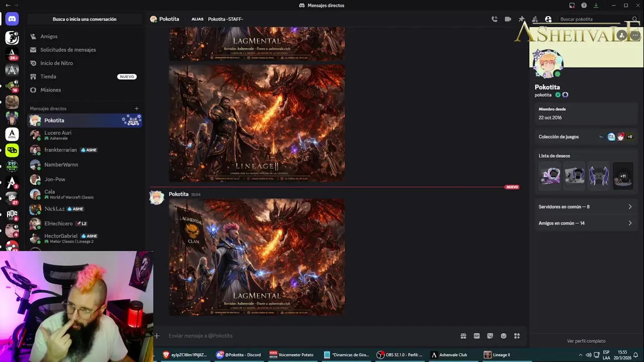Open Brave browser window in taskbar
Image resolution: width=644 pixels, height=362 pixels.
(185, 355)
